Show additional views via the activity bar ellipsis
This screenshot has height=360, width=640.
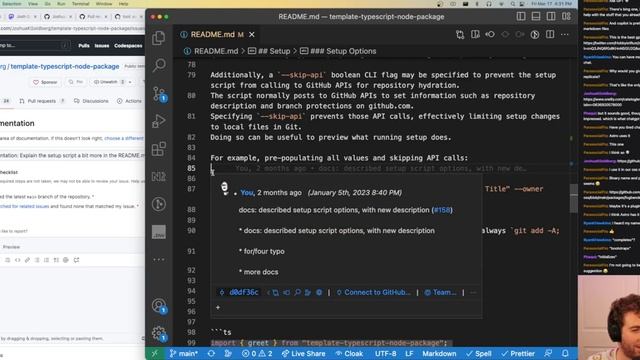coord(159,260)
